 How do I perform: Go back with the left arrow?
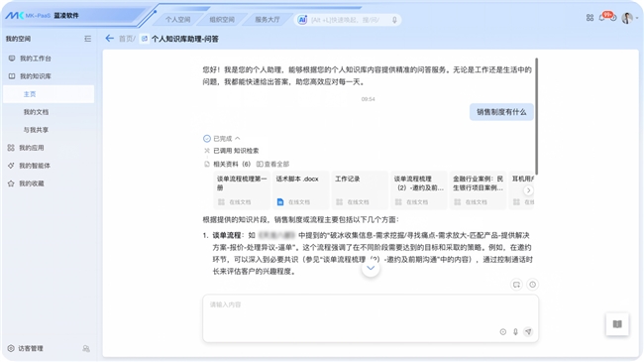click(x=109, y=39)
